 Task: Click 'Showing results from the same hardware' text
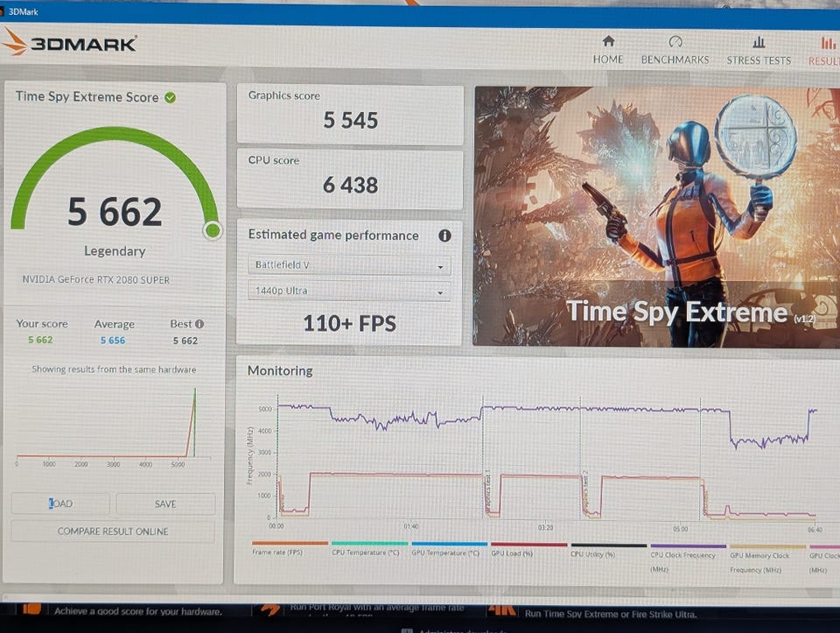pyautogui.click(x=114, y=369)
